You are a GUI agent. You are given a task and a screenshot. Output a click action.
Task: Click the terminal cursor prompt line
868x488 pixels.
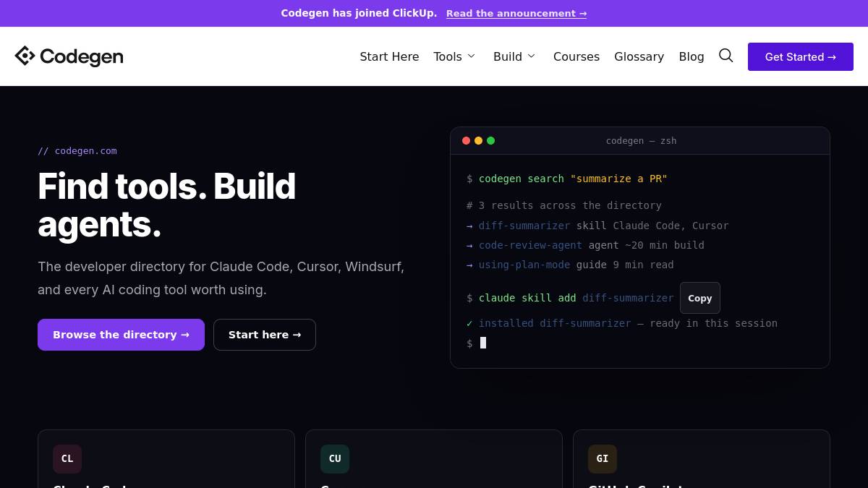point(477,343)
